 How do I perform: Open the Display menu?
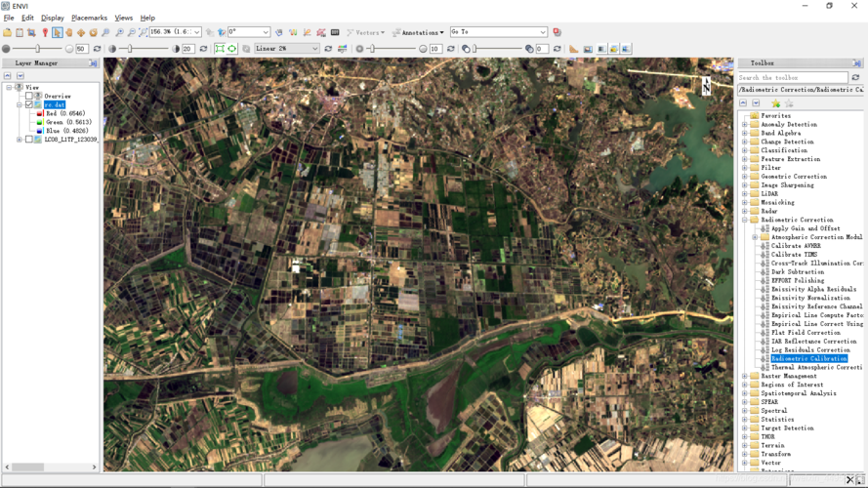53,18
